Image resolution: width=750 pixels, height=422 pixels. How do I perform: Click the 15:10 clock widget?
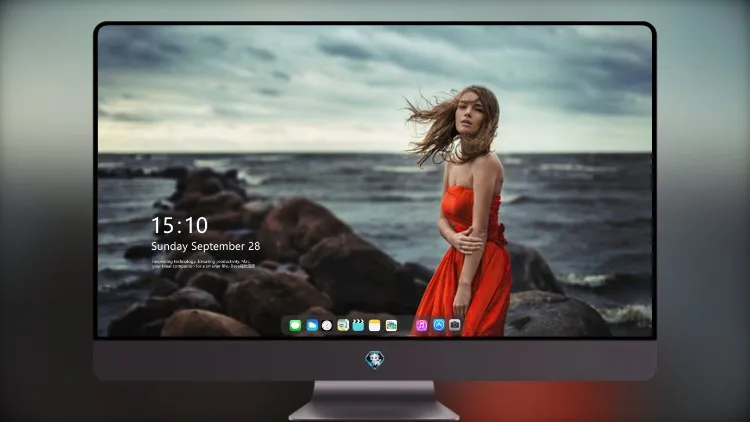(x=180, y=225)
